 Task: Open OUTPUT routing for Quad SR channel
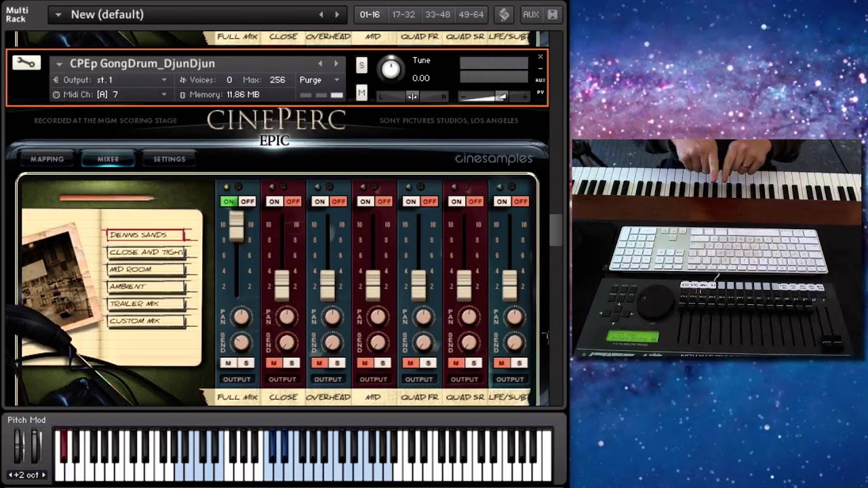click(x=465, y=379)
